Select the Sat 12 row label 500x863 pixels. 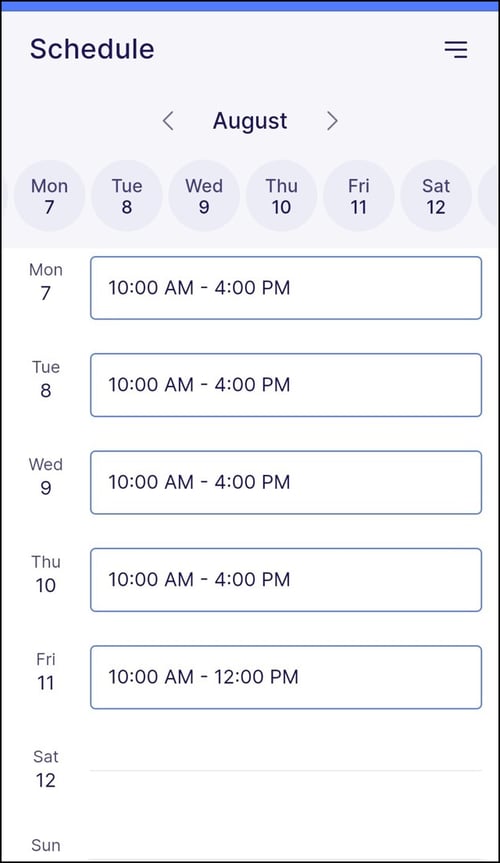[x=46, y=768]
